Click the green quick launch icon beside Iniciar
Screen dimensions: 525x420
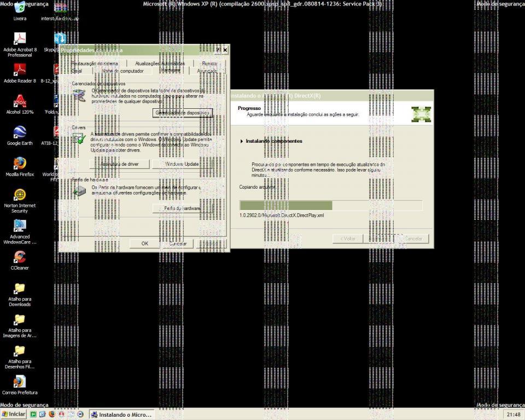point(33,415)
